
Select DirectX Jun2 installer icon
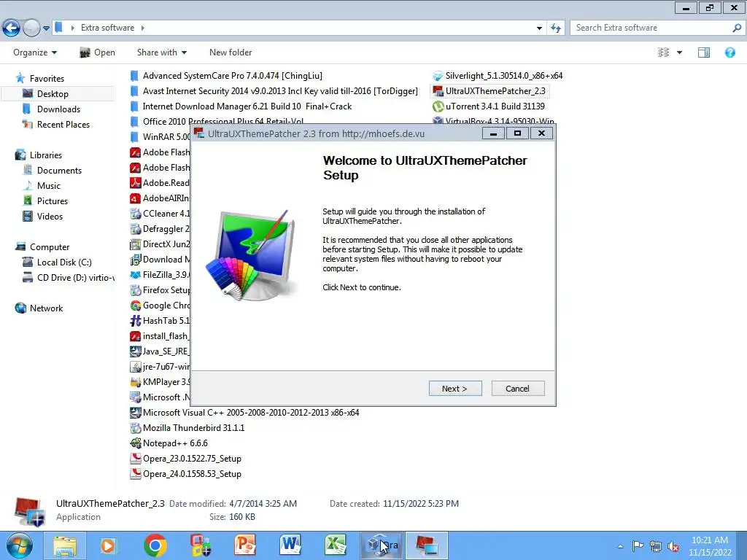point(135,244)
